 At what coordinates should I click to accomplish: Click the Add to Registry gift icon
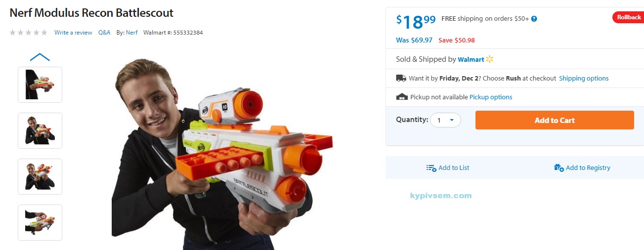559,168
